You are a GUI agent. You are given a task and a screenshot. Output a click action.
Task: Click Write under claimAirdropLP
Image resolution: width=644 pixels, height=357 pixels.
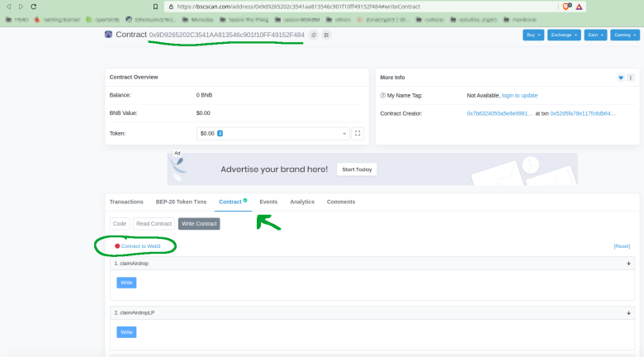coord(126,332)
